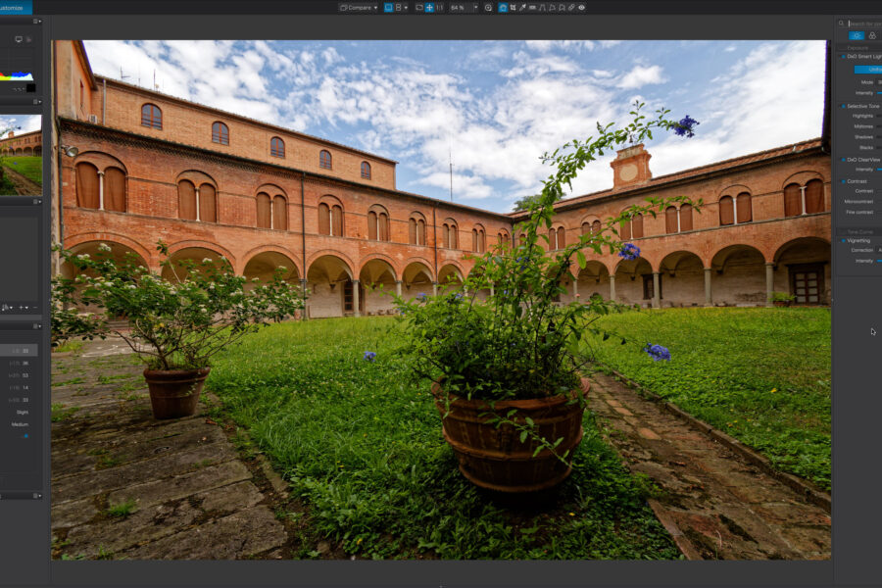Select the pan/move hand tool
Image resolution: width=882 pixels, height=588 pixels.
tap(429, 7)
